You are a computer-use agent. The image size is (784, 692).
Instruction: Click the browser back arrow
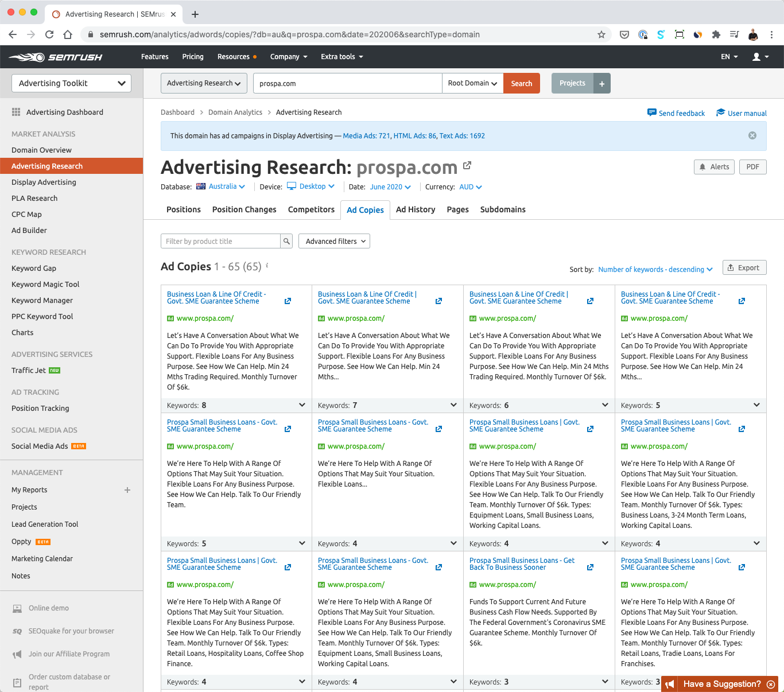click(13, 34)
